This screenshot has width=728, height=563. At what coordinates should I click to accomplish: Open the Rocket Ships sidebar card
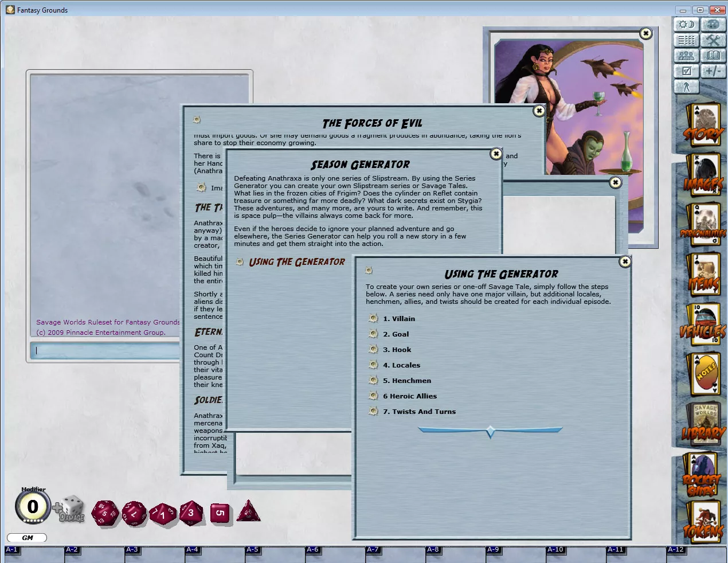pos(703,475)
